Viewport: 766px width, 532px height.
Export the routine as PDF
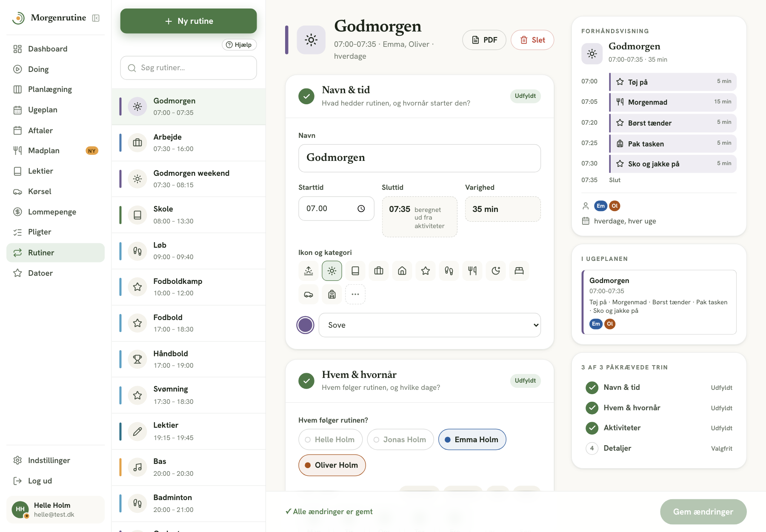pos(484,40)
